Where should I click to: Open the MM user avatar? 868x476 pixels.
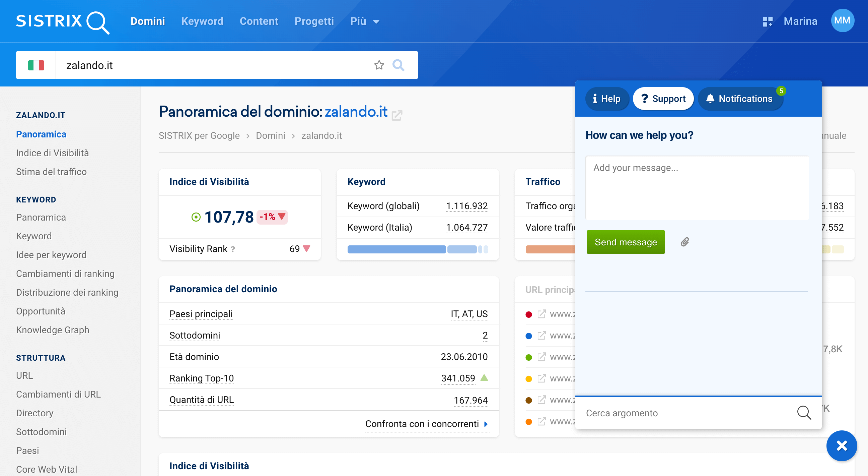point(842,21)
